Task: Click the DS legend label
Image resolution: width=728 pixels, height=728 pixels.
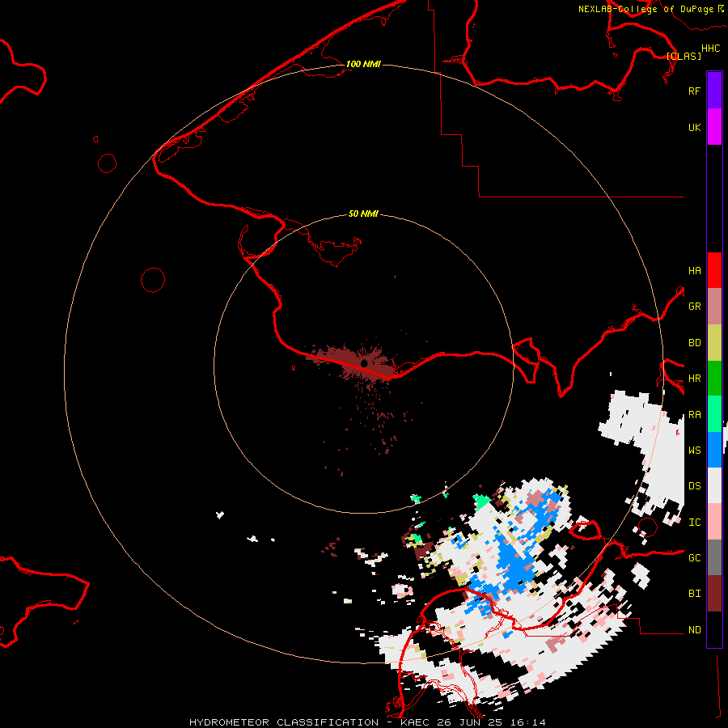Action: (x=694, y=486)
